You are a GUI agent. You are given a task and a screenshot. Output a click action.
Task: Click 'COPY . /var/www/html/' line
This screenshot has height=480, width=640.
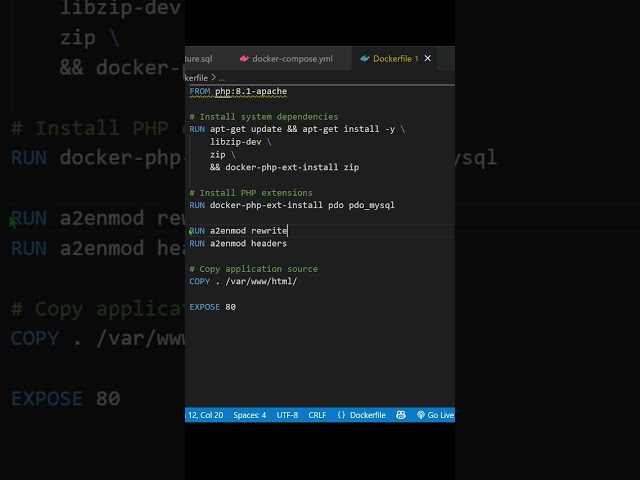[243, 282]
